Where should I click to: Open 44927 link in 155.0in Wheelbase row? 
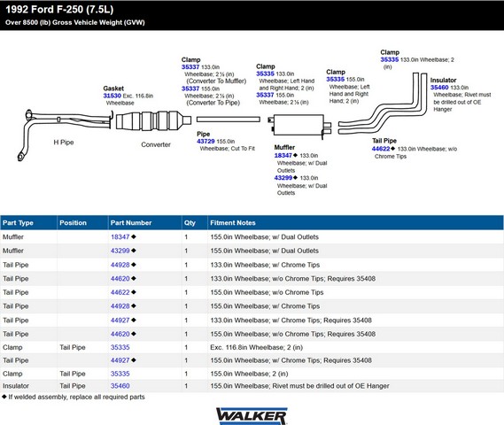120,360
